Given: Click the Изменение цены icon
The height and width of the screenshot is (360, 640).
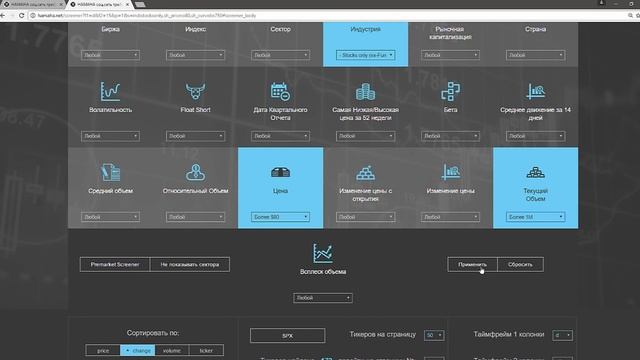Looking at the screenshot, I should [450, 172].
